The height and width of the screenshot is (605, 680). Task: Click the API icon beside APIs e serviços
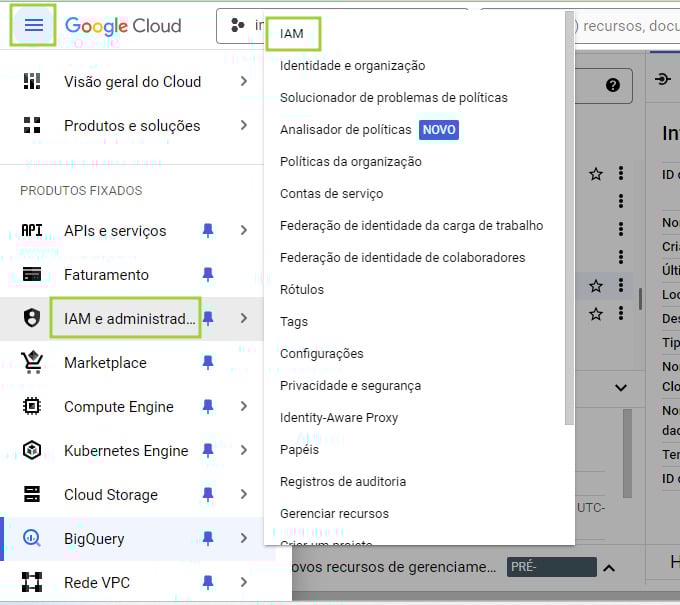32,230
